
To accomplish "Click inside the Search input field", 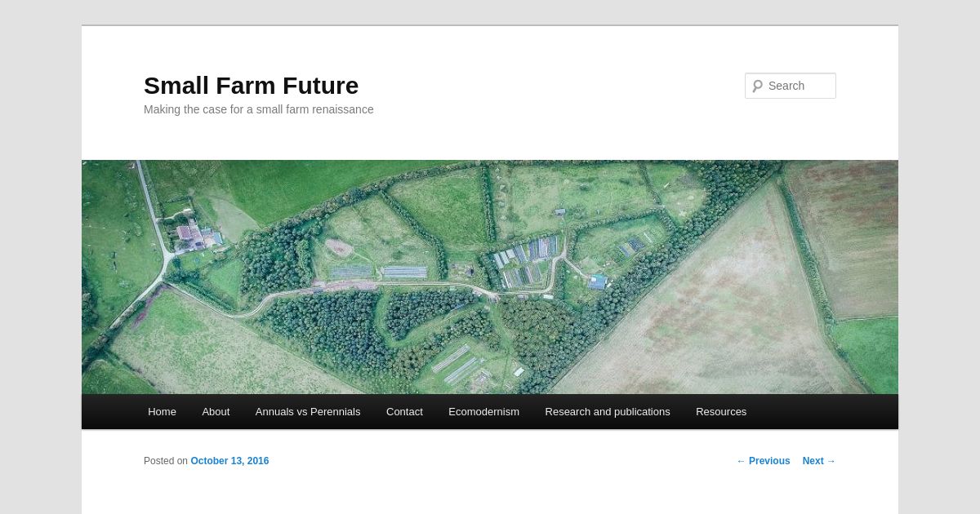I will pos(791,86).
